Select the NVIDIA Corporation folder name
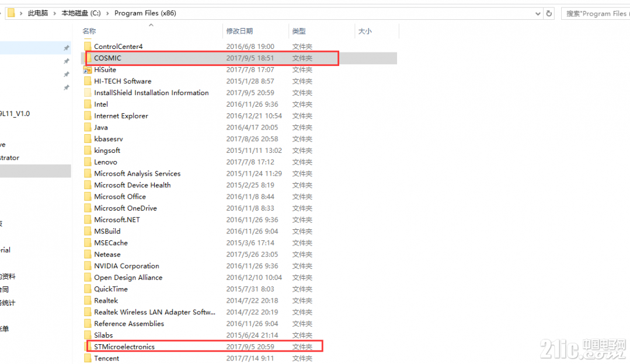The height and width of the screenshot is (364, 630). [x=127, y=266]
